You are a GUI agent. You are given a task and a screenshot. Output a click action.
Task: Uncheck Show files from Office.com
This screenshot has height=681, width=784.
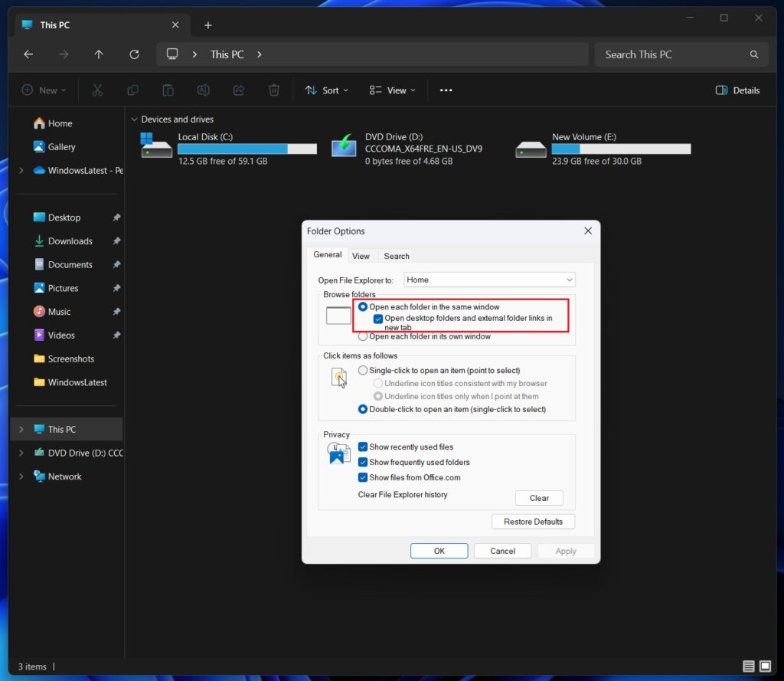pos(362,477)
